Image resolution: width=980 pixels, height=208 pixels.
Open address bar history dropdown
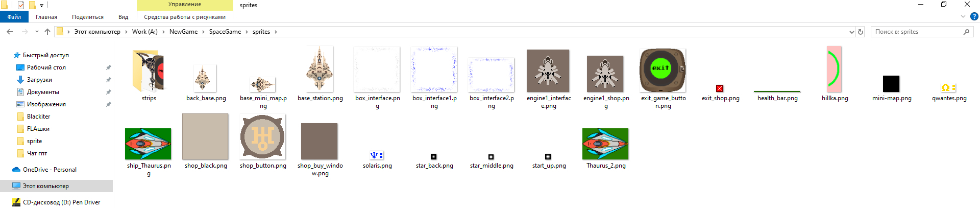pos(851,32)
